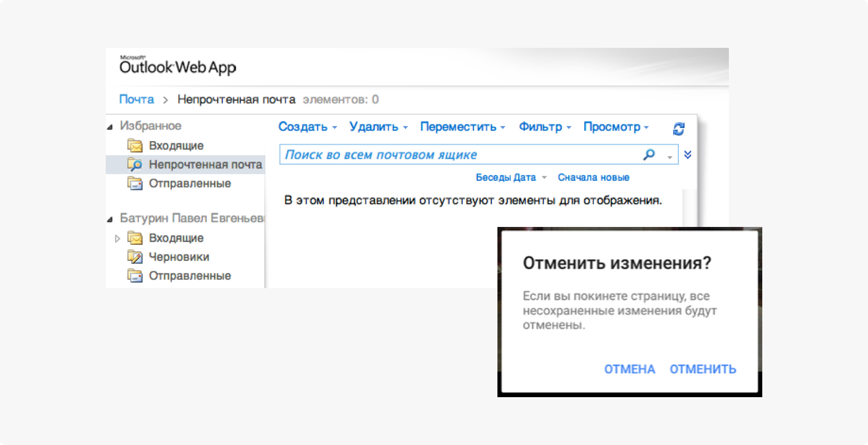Image resolution: width=868 pixels, height=445 pixels.
Task: Click the Непрочтенная почта search folder icon
Action: (135, 165)
